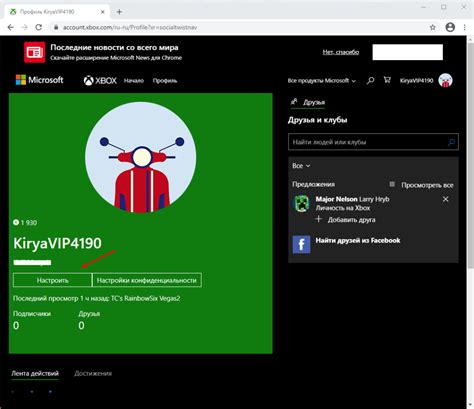Click the Major Nelson Minecraft avatar
474x409 pixels.
[x=302, y=203]
